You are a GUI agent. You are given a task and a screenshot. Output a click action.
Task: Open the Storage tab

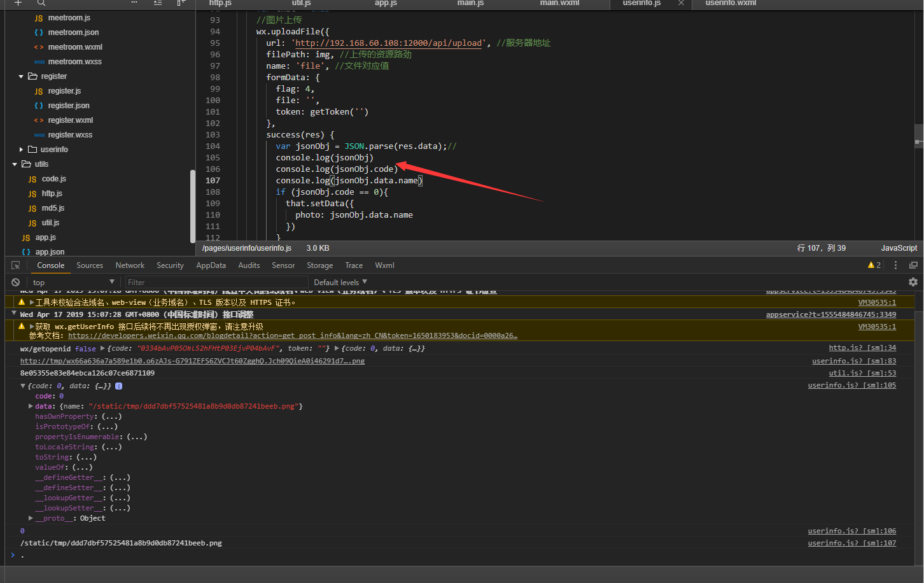319,265
